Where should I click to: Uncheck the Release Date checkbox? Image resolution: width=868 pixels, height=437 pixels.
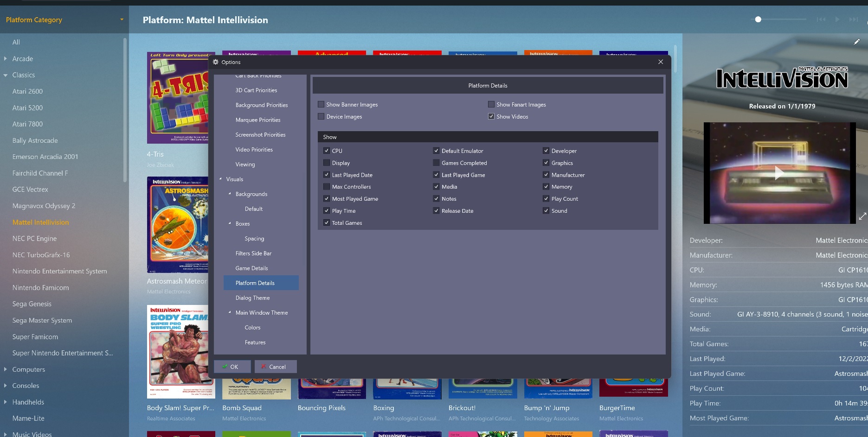[436, 211]
